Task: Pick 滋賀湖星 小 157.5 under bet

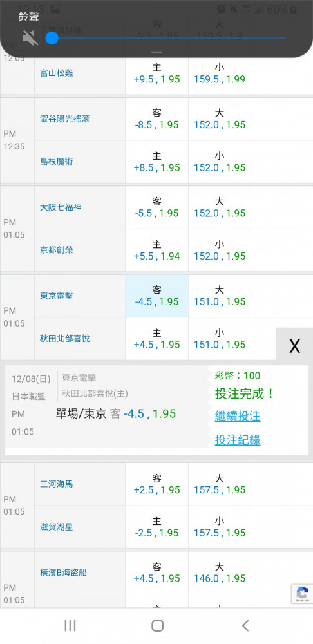Action: (220, 527)
